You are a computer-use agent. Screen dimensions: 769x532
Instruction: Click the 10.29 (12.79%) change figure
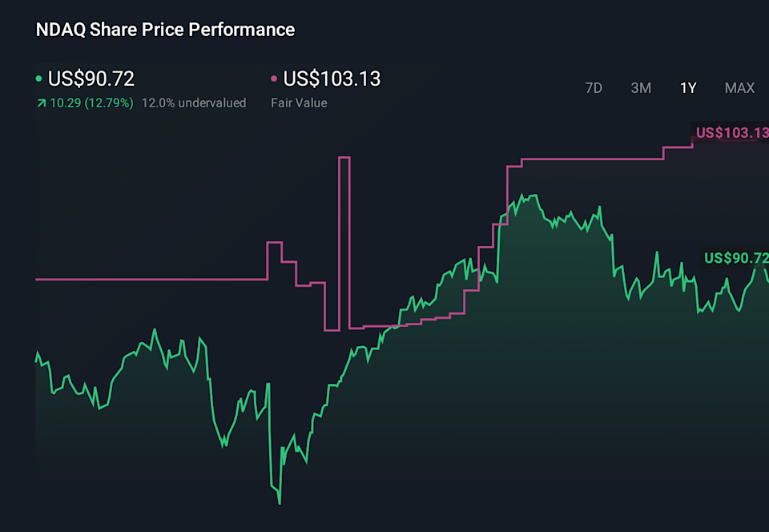click(90, 103)
